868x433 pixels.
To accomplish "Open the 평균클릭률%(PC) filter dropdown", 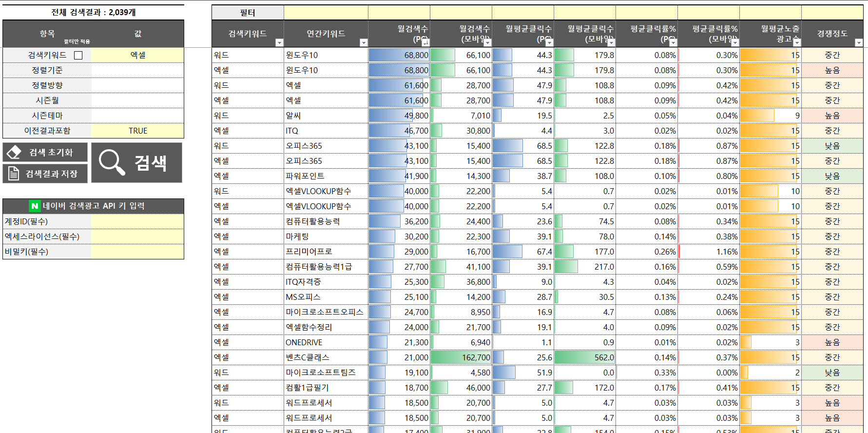I will (673, 43).
